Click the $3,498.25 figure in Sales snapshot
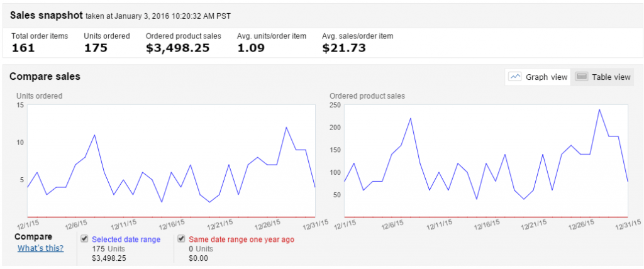The height and width of the screenshot is (269, 644). 177,48
